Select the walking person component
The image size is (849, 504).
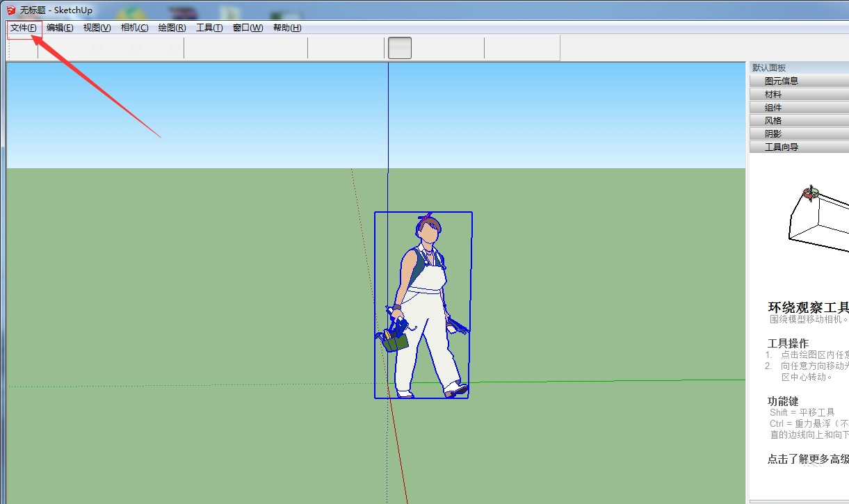coord(423,306)
